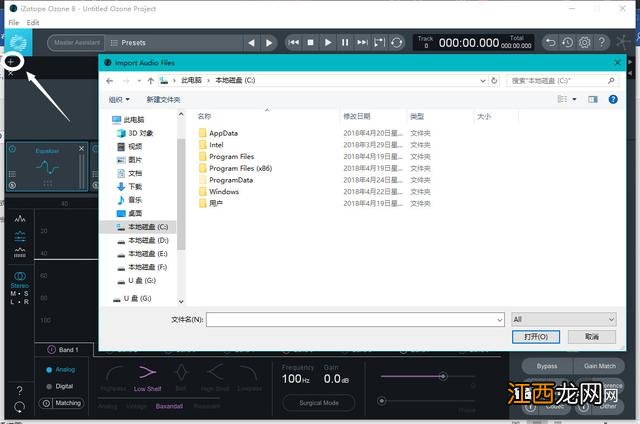Click the plus icon to add audio
The width and height of the screenshot is (640, 424).
tap(11, 62)
